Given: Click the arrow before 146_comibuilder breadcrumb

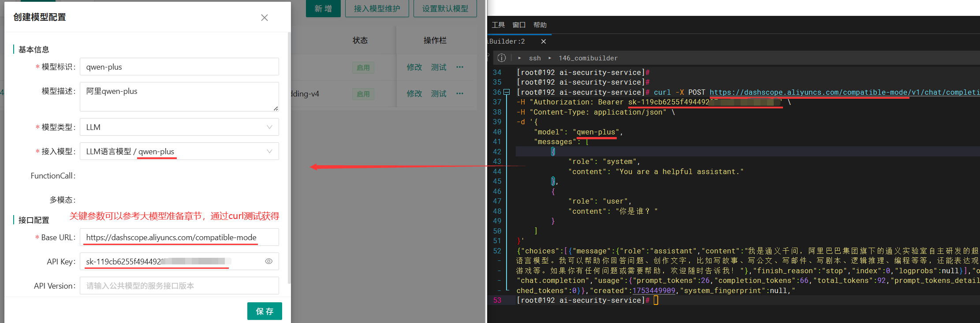Looking at the screenshot, I should point(550,58).
